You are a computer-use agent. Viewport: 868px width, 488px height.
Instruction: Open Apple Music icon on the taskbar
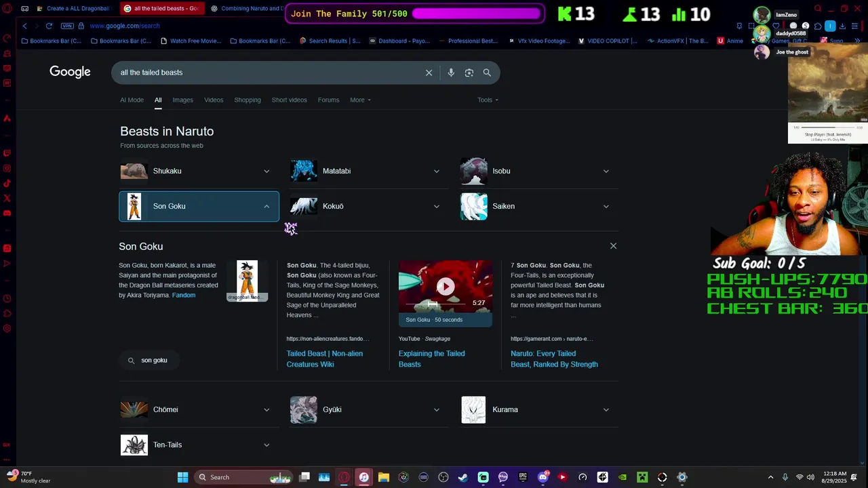point(363,477)
